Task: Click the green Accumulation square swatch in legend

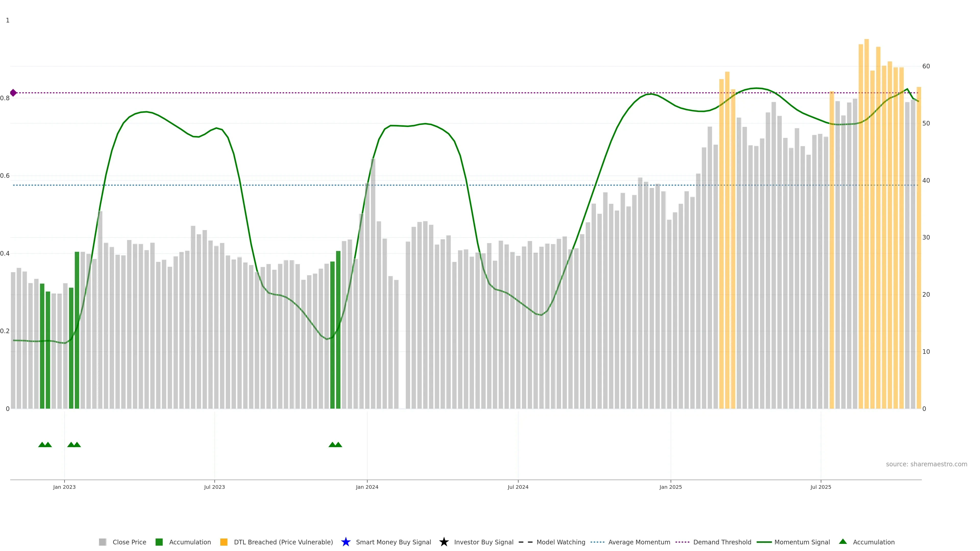Action: (x=159, y=542)
